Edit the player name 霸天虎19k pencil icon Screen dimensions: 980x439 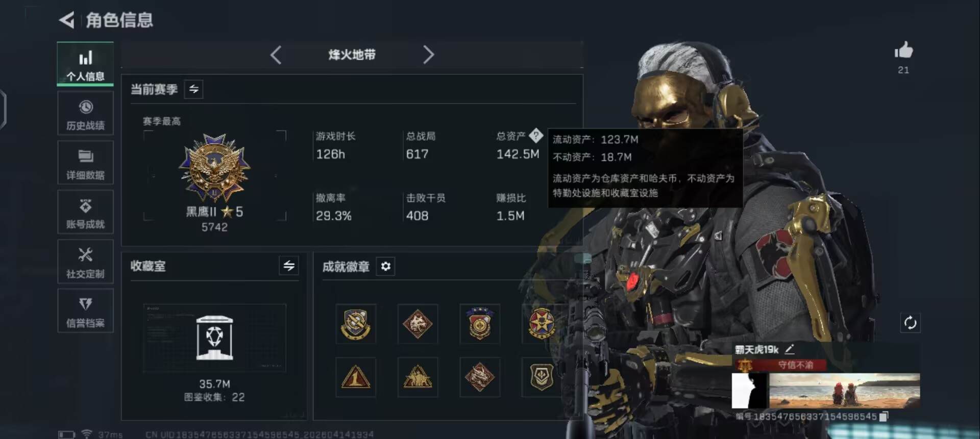790,349
